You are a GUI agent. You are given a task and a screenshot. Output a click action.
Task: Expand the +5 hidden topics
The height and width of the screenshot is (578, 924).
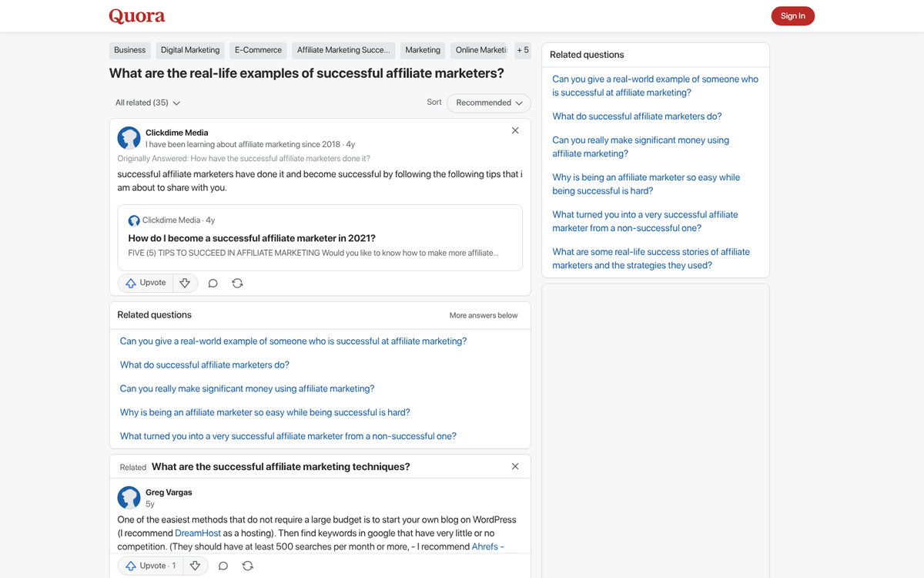pos(523,49)
